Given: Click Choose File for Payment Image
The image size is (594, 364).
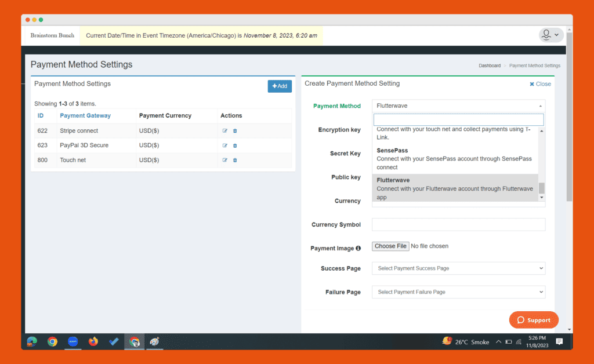Looking at the screenshot, I should click(x=390, y=246).
